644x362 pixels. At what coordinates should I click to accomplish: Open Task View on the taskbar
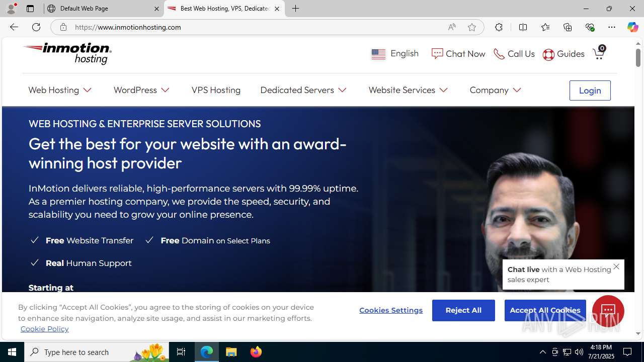click(181, 352)
